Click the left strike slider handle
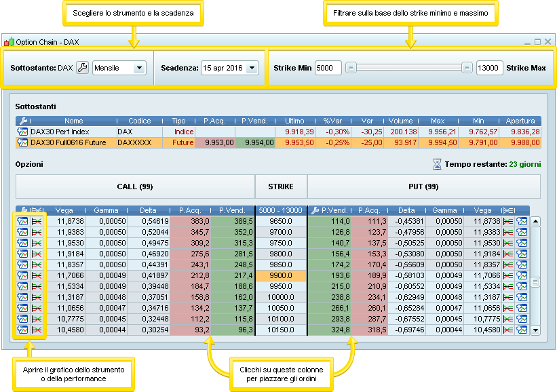Viewport: 557px width, 392px height. [x=351, y=67]
